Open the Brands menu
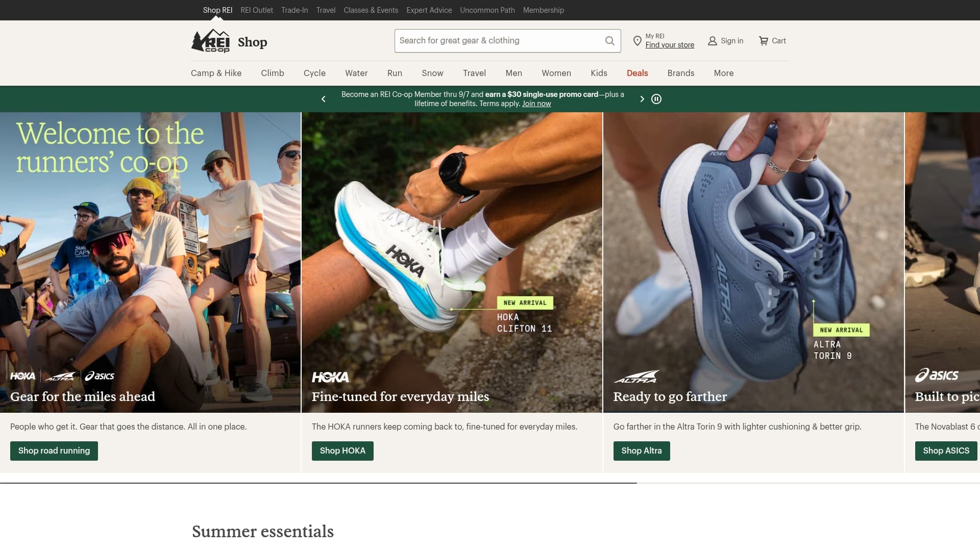Image resolution: width=980 pixels, height=551 pixels. (x=680, y=73)
